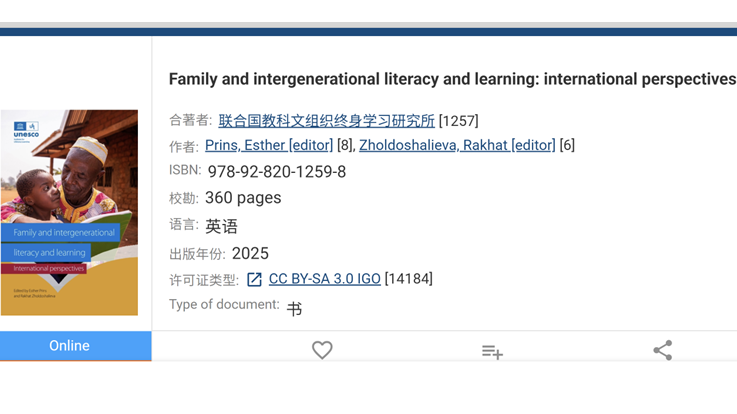737x414 pixels.
Task: Click the add-to-list icon
Action: [x=492, y=352]
